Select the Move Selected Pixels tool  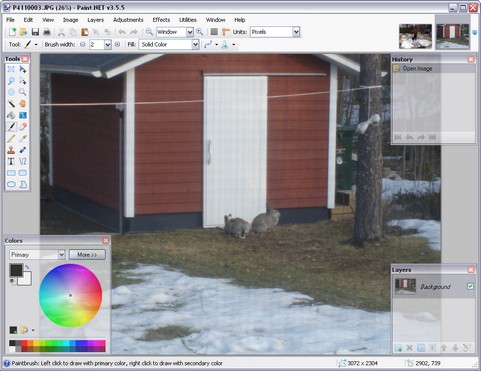(x=23, y=69)
